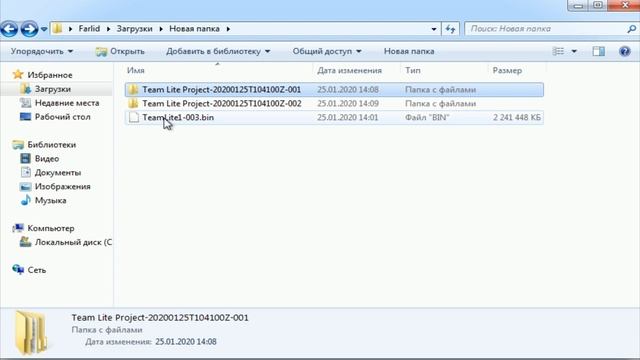This screenshot has height=360, width=640.
Task: Select Сеть in the navigation pane
Action: 37,270
